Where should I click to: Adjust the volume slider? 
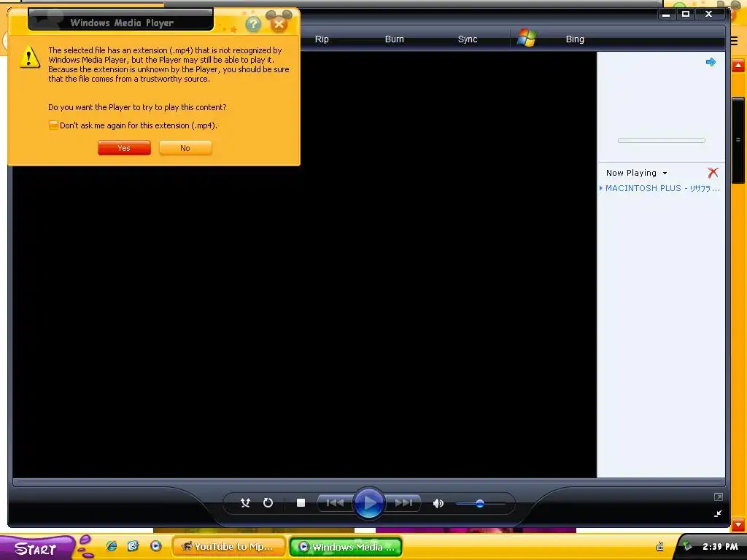pos(480,503)
